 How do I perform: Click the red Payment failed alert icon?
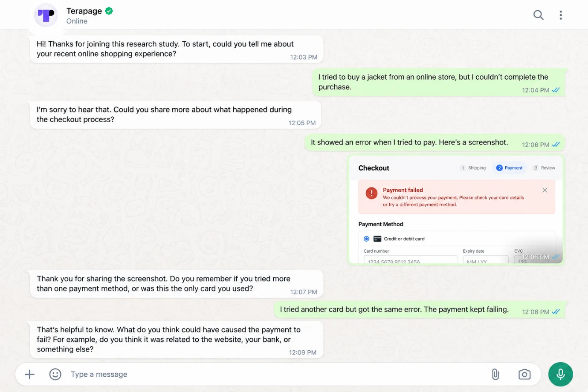pyautogui.click(x=371, y=193)
